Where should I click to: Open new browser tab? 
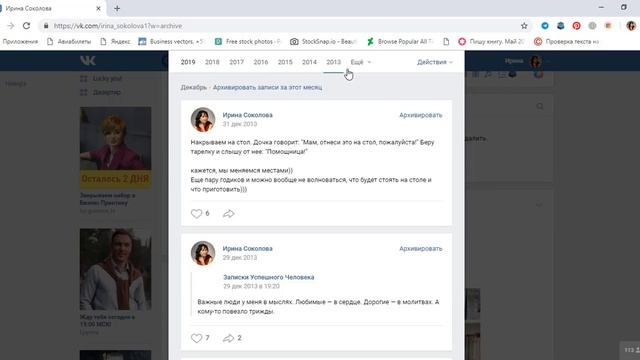(117, 8)
